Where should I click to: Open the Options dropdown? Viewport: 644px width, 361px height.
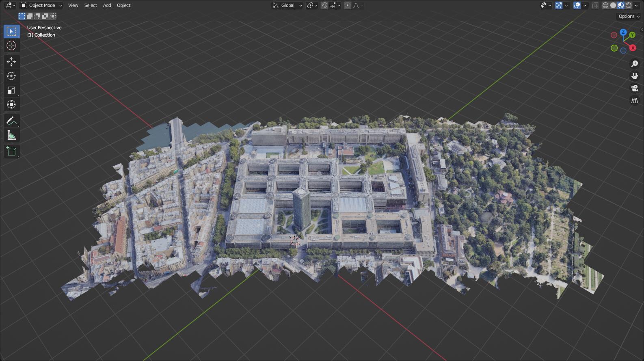[x=629, y=16]
